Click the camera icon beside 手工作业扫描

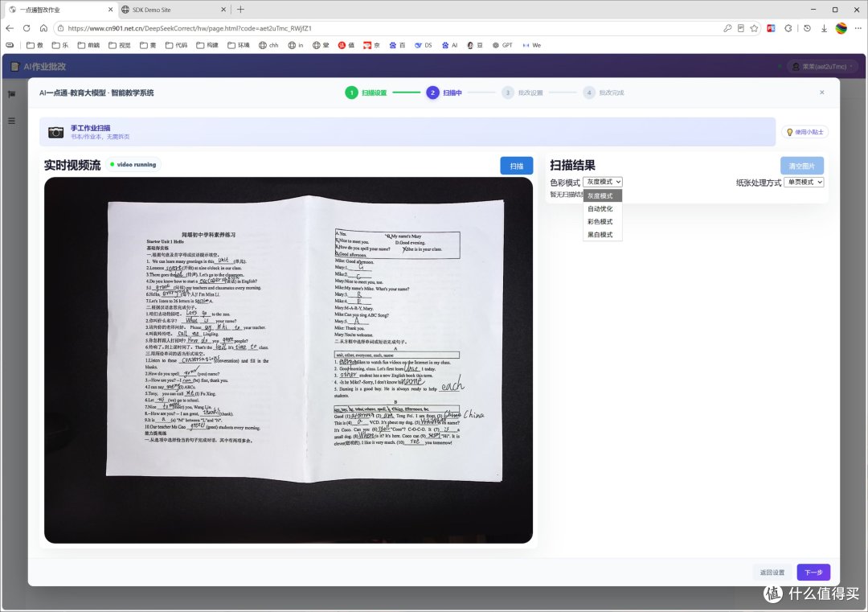(x=56, y=132)
